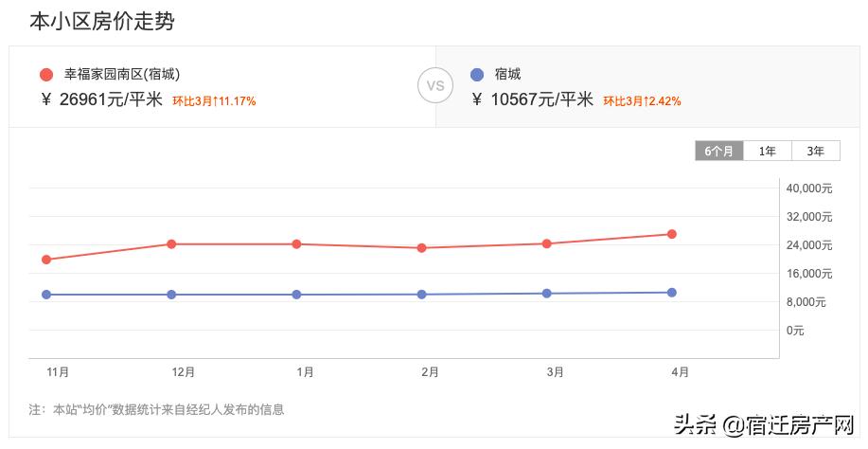Click the blue data point for 2月
The width and height of the screenshot is (868, 449).
click(x=421, y=295)
